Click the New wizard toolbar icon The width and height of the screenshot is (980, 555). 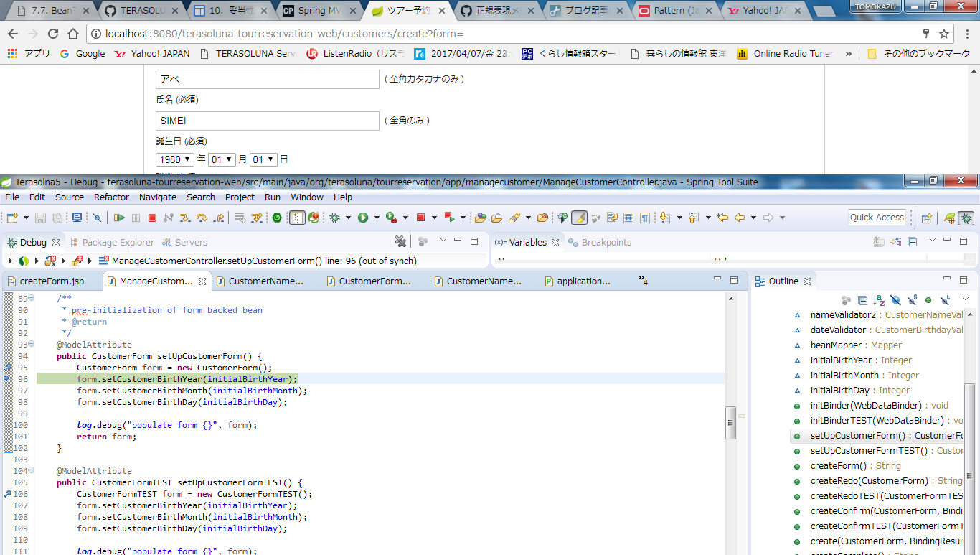(x=12, y=218)
